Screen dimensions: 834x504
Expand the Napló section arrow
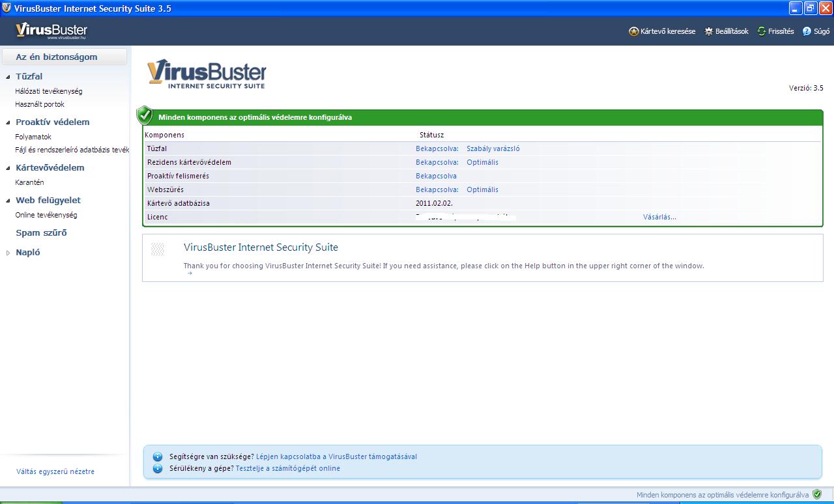(8, 253)
